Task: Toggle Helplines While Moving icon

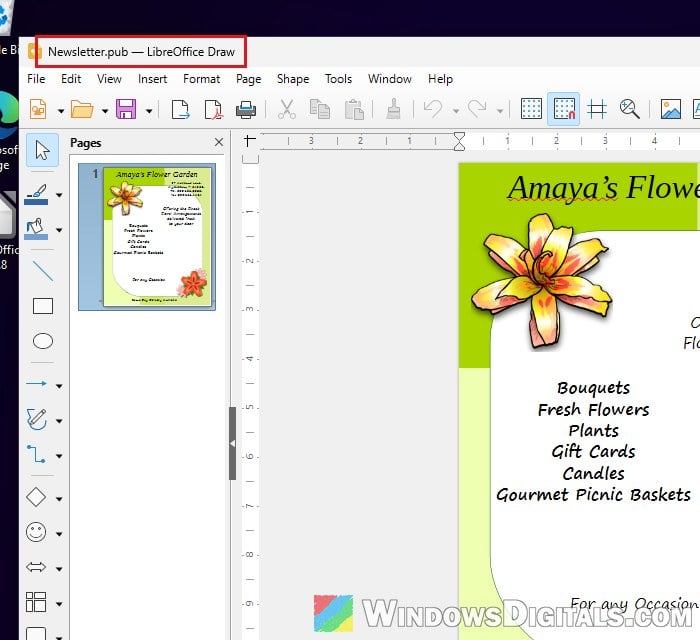Action: pos(597,109)
